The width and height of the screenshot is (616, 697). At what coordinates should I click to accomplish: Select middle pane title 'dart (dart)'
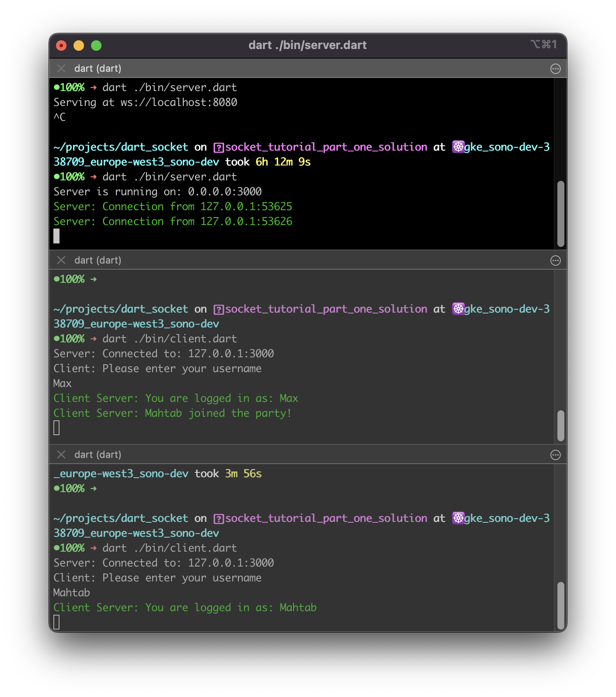coord(98,260)
